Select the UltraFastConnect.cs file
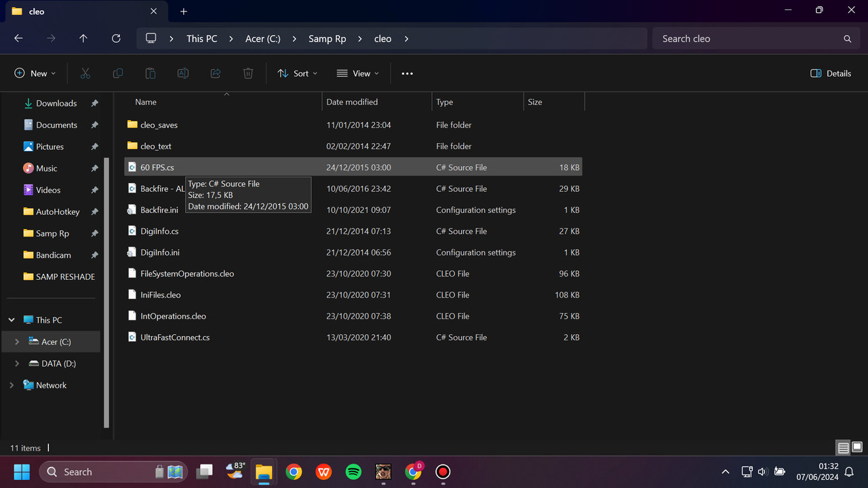The width and height of the screenshot is (868, 488). coord(353,337)
